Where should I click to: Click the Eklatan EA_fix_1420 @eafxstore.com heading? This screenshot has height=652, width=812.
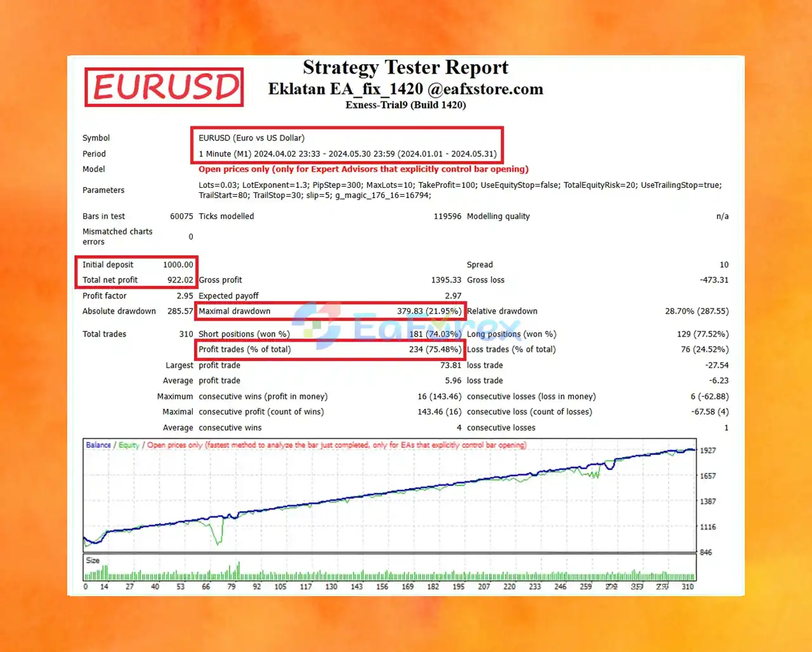pyautogui.click(x=405, y=89)
